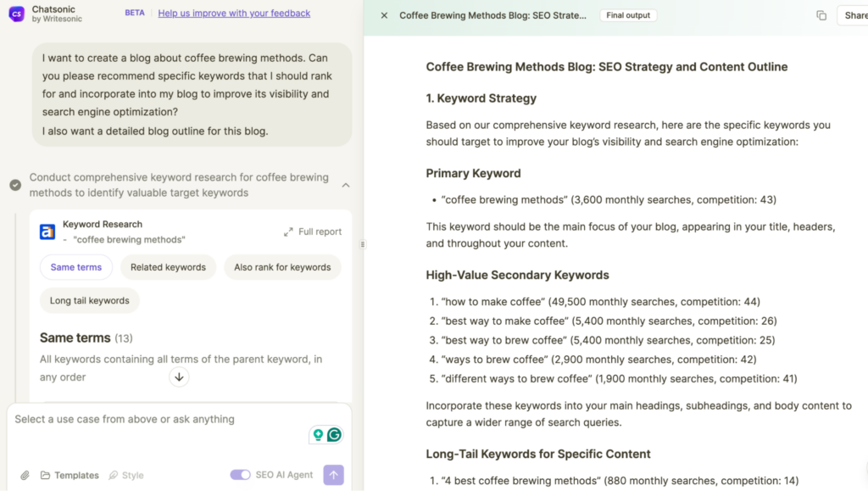The image size is (868, 491).
Task: Click the lightbulb suggestion icon
Action: coord(318,434)
